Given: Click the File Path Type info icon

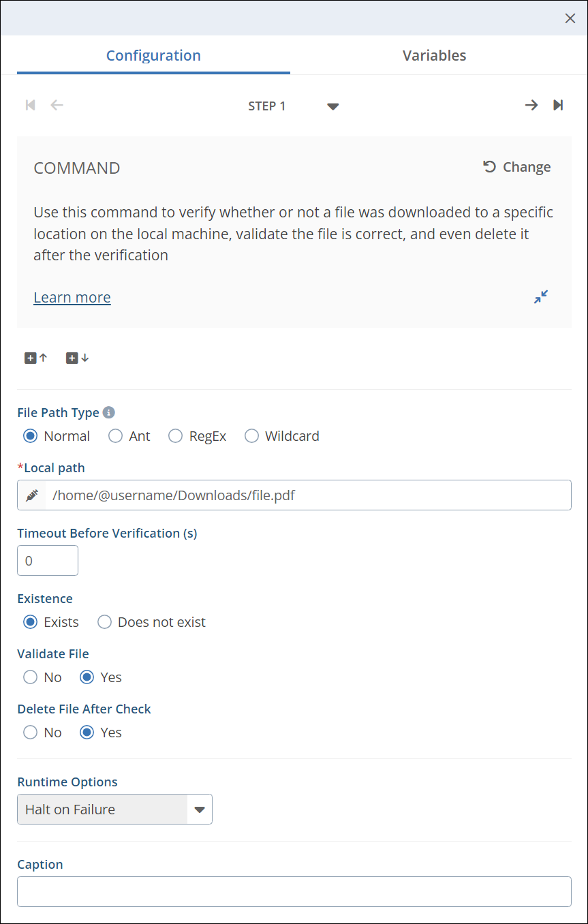Looking at the screenshot, I should 109,412.
